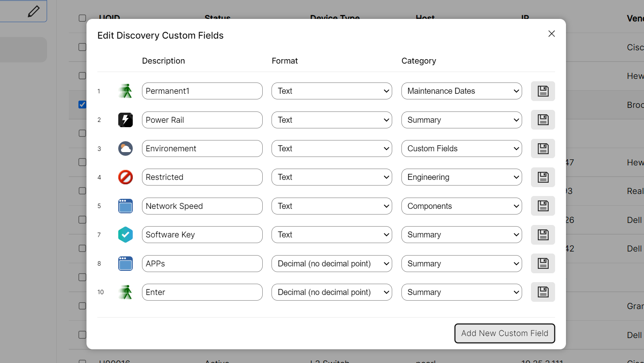
Task: Click the walking man icon for Permanent1
Action: click(126, 91)
